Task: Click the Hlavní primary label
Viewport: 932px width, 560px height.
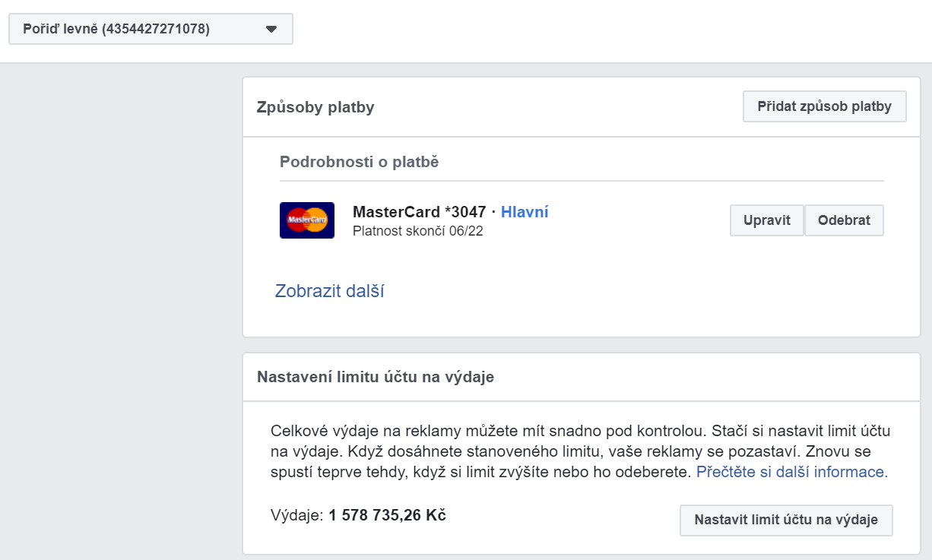Action: pyautogui.click(x=525, y=212)
